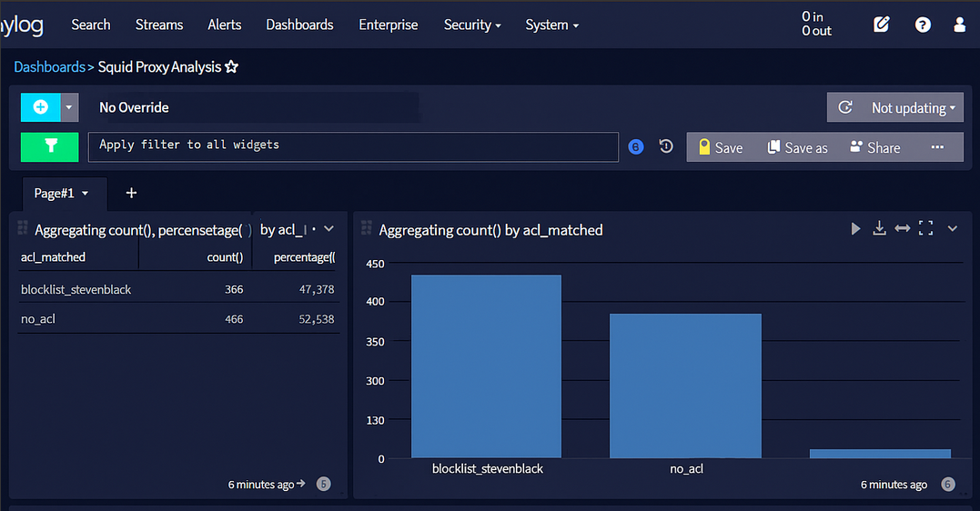Click the badge in table widget footer
This screenshot has height=511, width=980.
click(x=323, y=484)
